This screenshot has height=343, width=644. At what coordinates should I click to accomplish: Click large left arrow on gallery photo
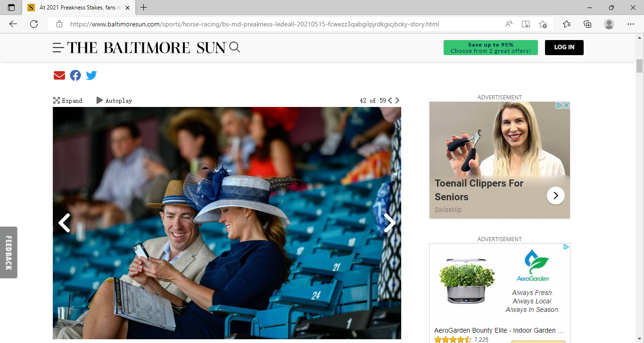[64, 223]
